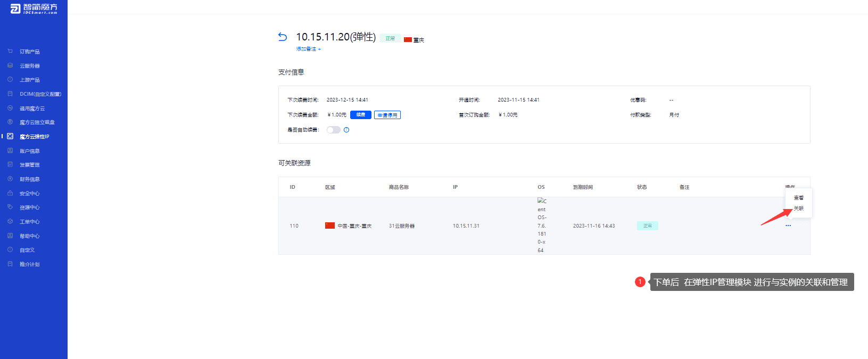Screen dimensions: 868x359
Task: Click the product name 31云服务器
Action: point(402,226)
